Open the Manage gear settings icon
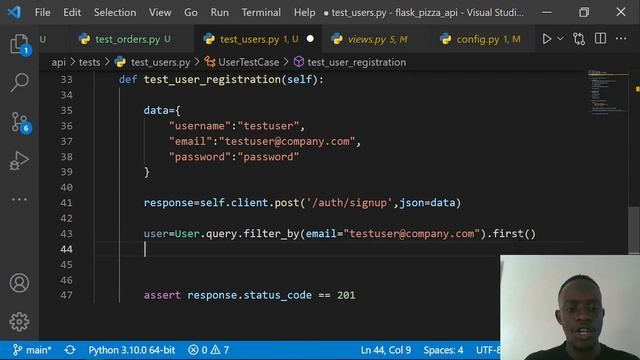640x360 pixels. pos(19,322)
